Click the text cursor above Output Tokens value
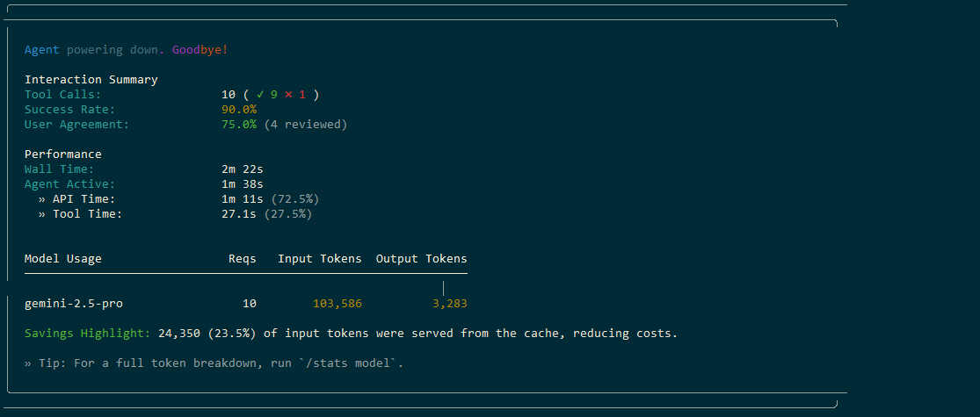This screenshot has width=980, height=417. point(444,288)
